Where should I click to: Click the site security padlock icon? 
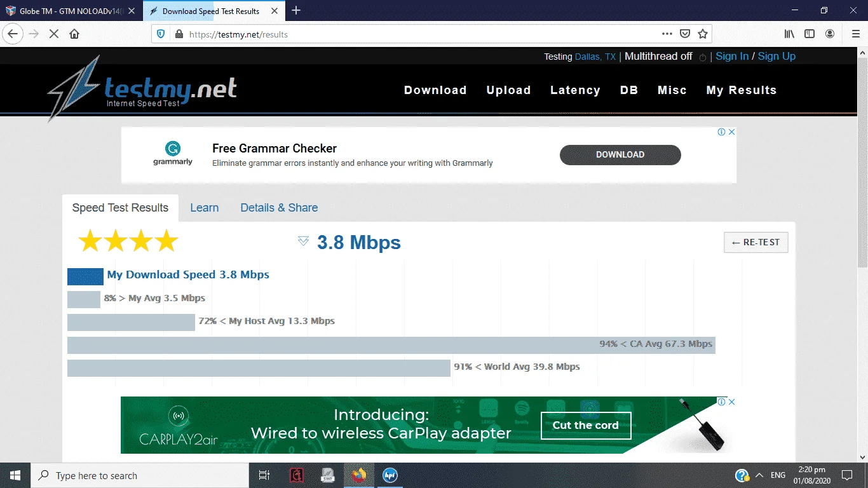click(179, 34)
